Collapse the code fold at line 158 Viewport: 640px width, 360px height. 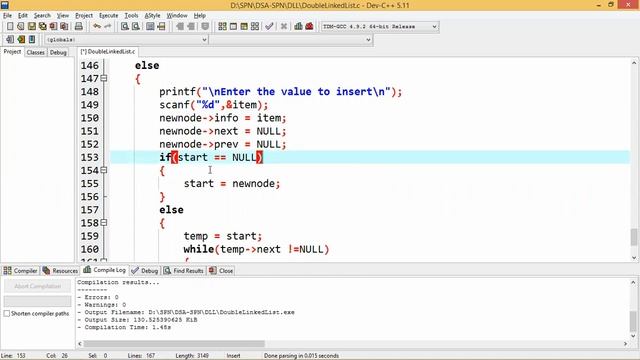click(x=104, y=222)
